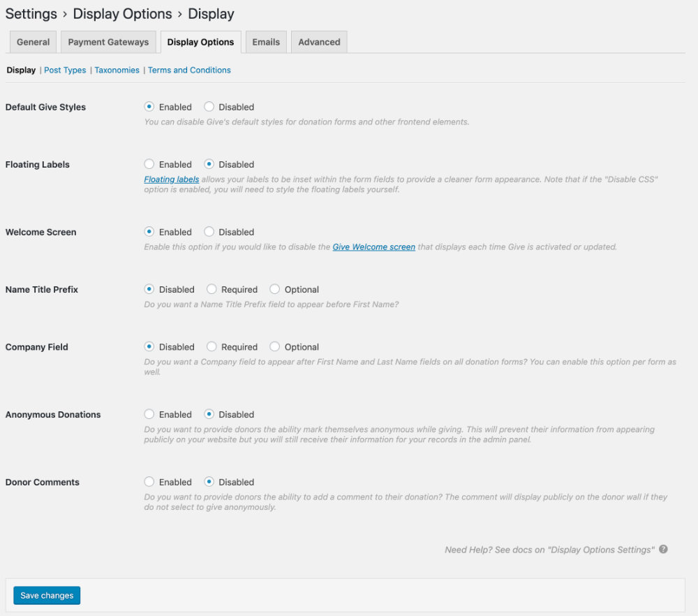This screenshot has width=698, height=616.
Task: Switch to the General tab
Action: pyautogui.click(x=33, y=42)
